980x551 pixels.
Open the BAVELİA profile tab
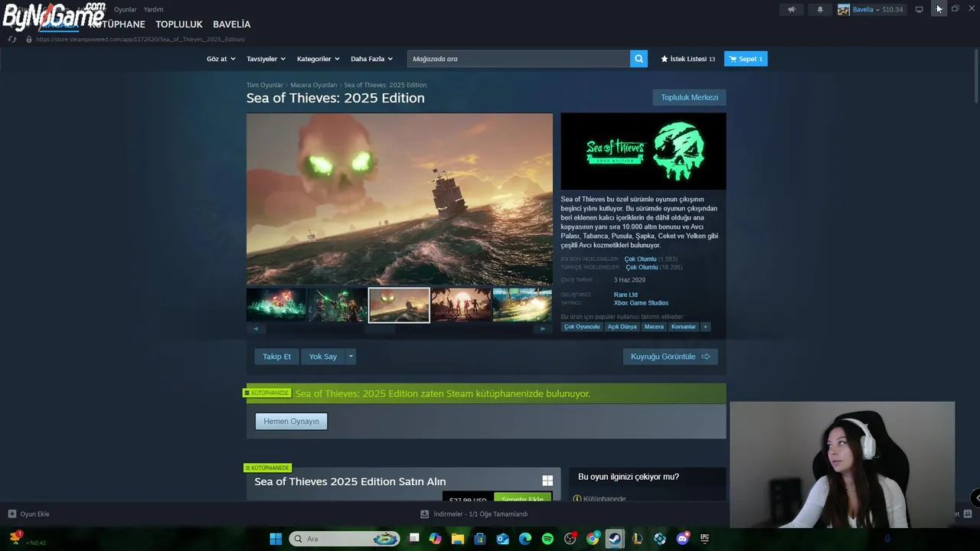coord(231,24)
